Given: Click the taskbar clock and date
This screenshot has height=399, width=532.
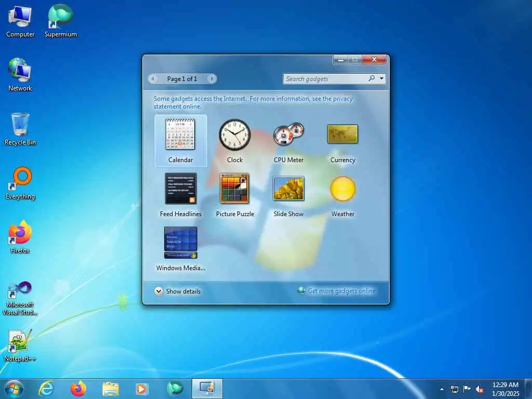Looking at the screenshot, I should click(506, 389).
